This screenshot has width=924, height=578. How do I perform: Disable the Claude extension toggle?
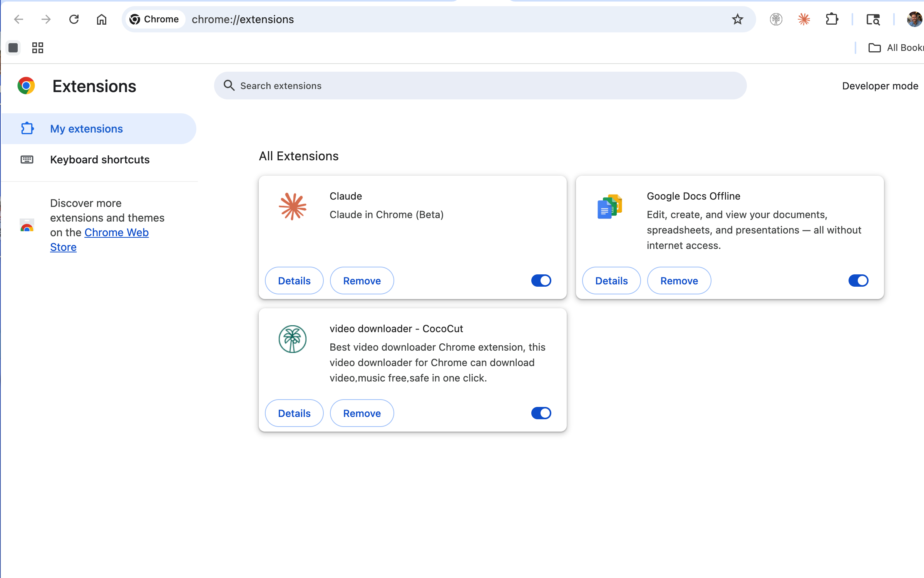[541, 281]
